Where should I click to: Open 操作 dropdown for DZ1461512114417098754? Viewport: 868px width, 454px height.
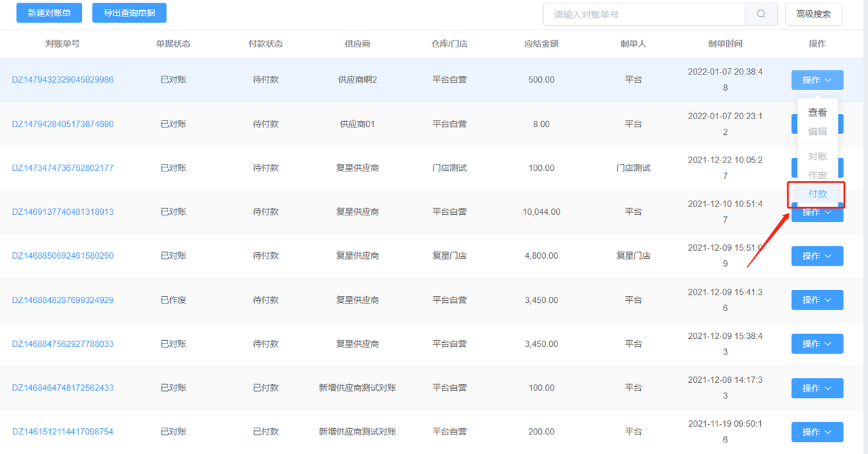[817, 432]
